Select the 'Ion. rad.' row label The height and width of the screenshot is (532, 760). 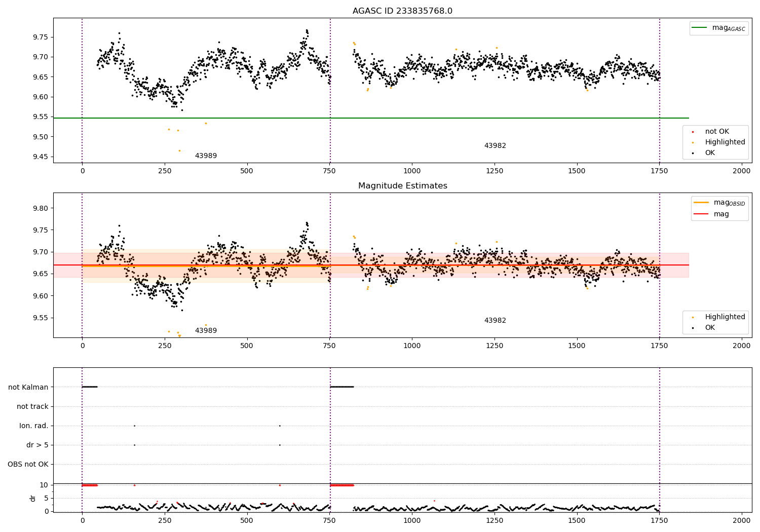(34, 426)
